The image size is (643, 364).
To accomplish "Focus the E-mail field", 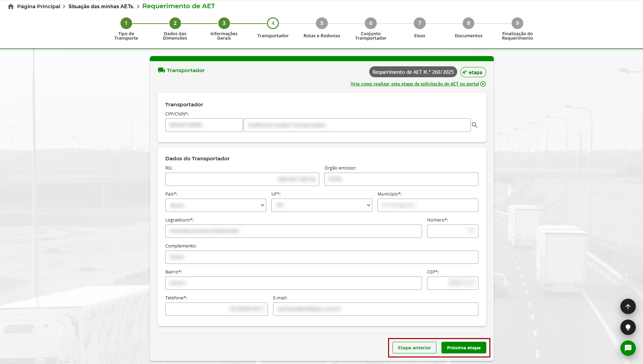I will click(x=375, y=309).
